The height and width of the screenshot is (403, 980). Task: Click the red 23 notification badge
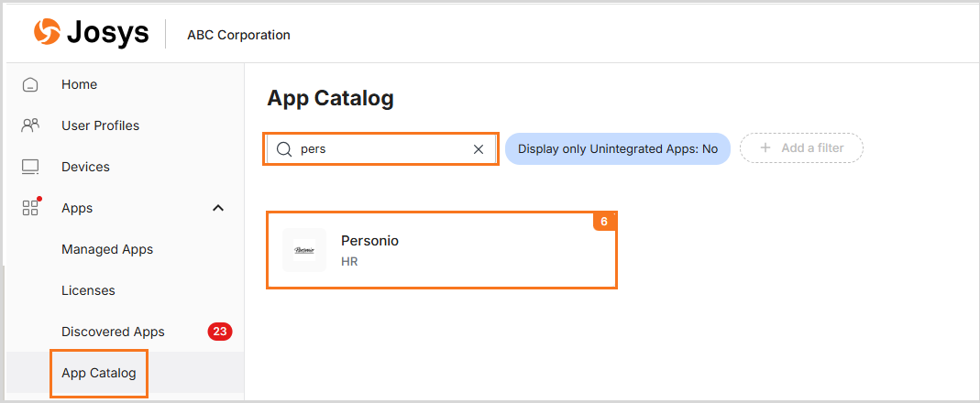click(220, 332)
